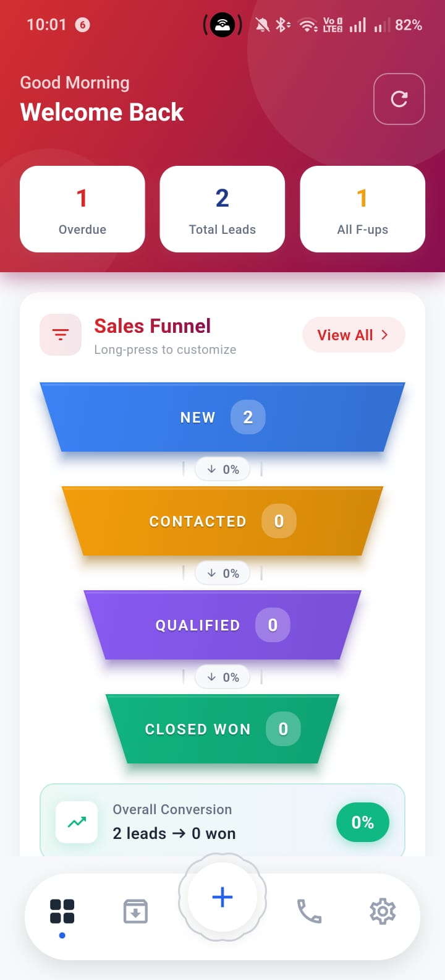Open the Total Leads card
445x980 pixels.
pos(222,209)
